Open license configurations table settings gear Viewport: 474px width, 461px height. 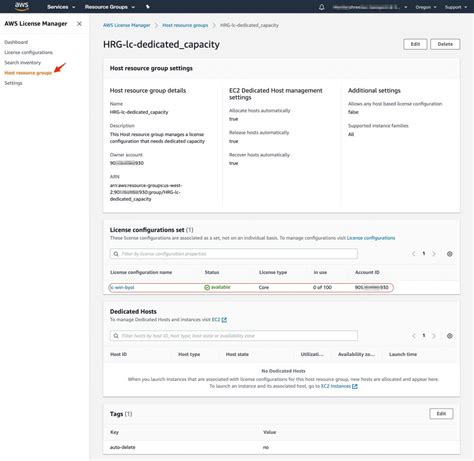449,254
